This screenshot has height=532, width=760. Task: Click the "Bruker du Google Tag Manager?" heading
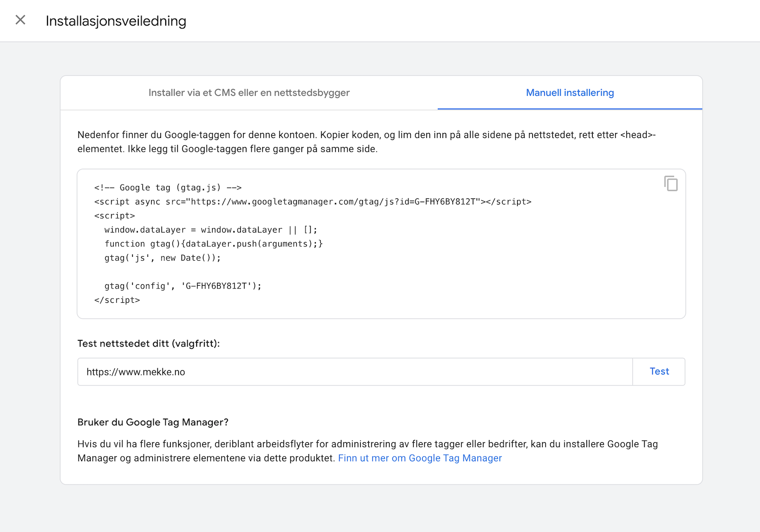(x=153, y=422)
